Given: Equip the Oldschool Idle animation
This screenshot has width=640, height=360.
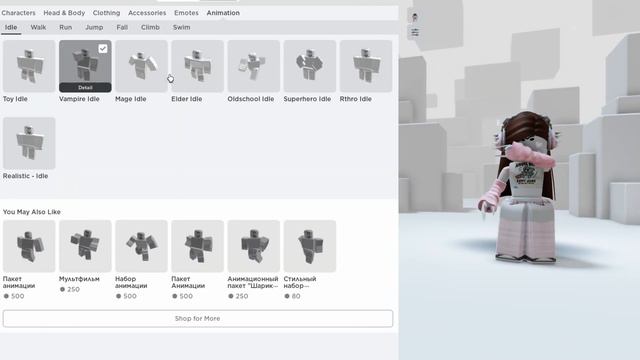Looking at the screenshot, I should [x=253, y=66].
